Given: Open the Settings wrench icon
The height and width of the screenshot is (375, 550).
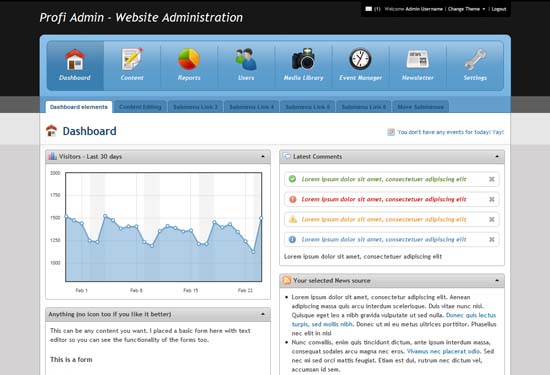Looking at the screenshot, I should click(x=475, y=59).
